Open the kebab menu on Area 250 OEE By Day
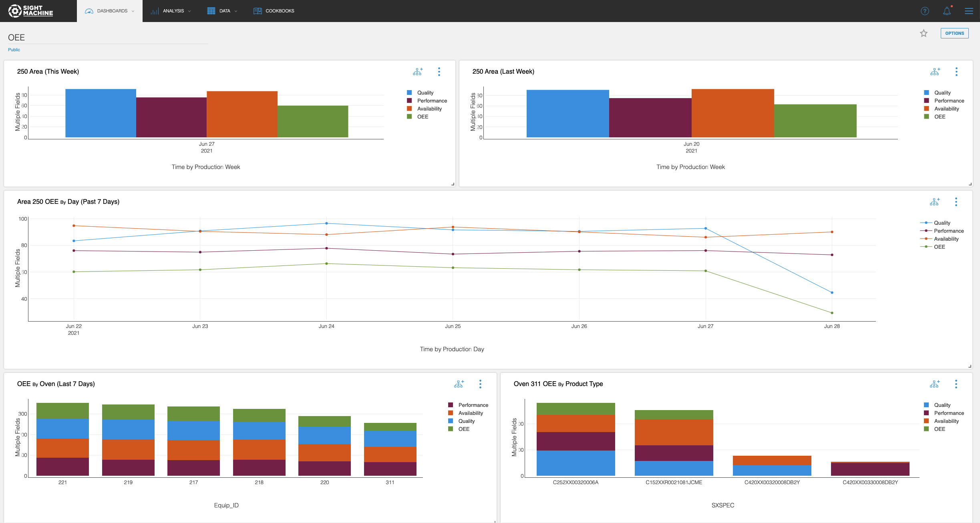The image size is (980, 523). (956, 202)
